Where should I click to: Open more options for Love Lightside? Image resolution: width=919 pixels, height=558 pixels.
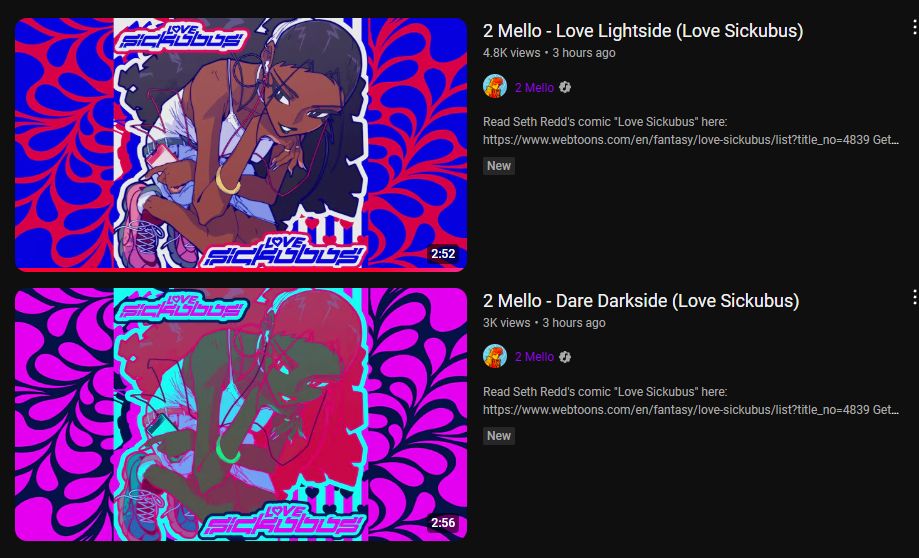pos(914,28)
